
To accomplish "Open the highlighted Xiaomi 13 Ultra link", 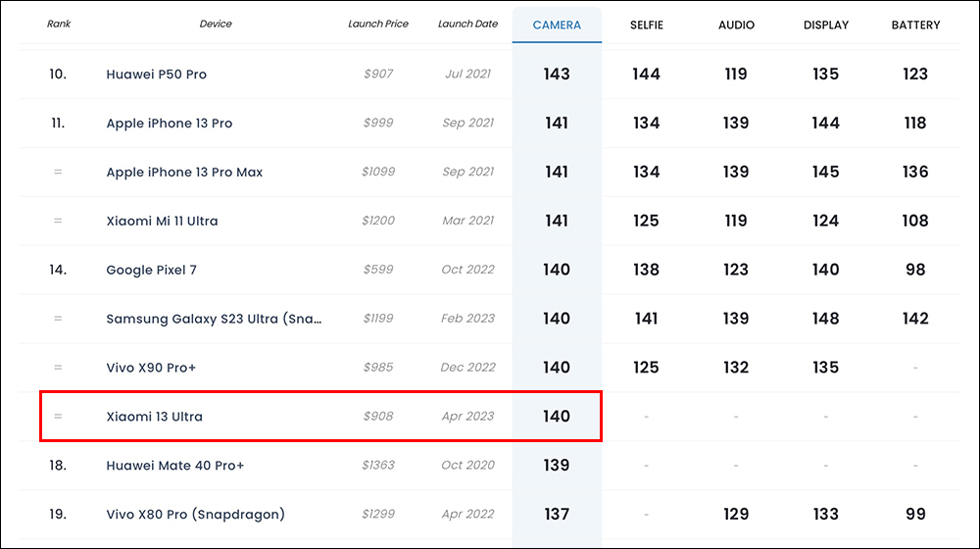I will (x=155, y=417).
